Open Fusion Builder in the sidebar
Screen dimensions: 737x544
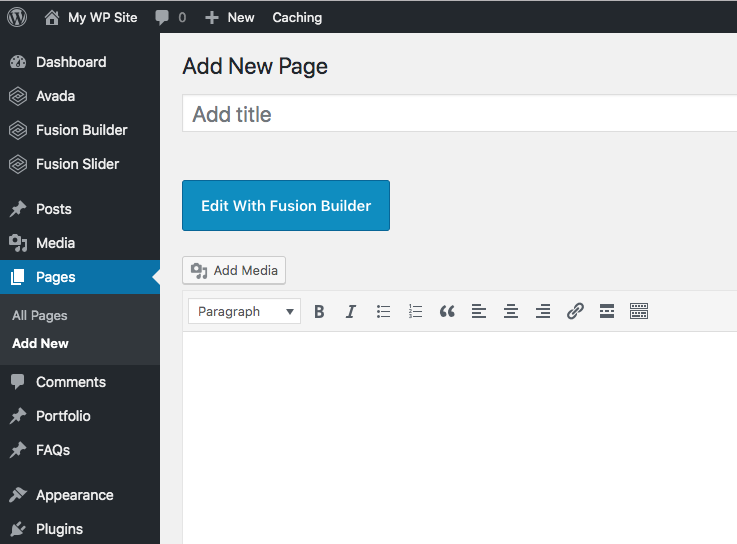pos(81,130)
